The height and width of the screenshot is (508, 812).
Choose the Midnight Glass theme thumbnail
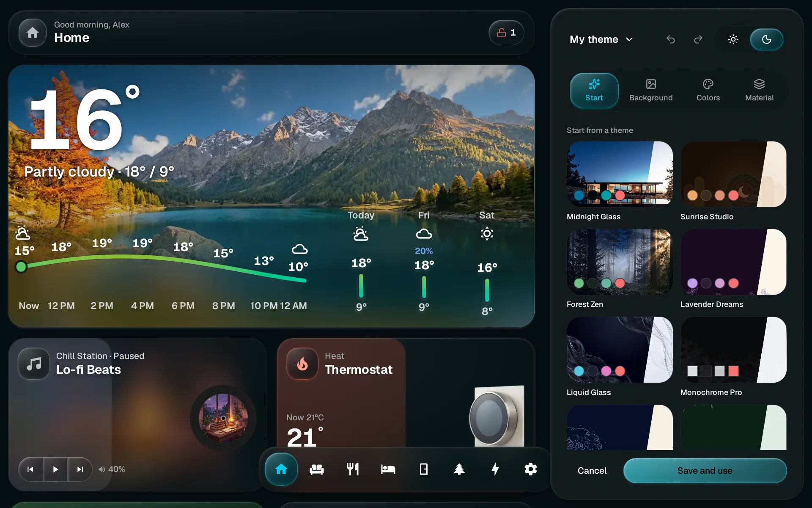620,174
